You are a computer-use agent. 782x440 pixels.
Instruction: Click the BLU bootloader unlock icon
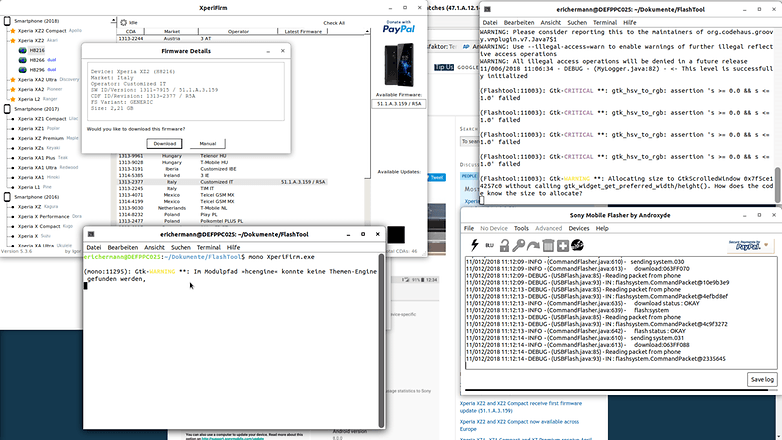click(490, 245)
